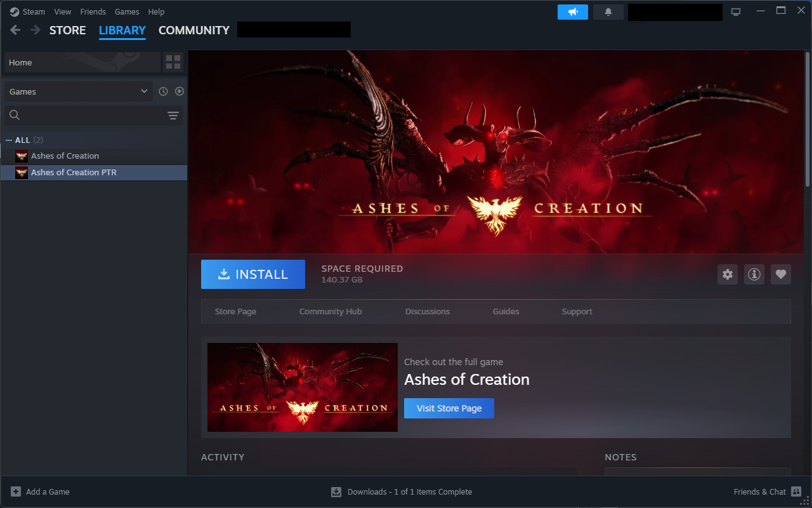Click the Friends & Chat icon
The width and height of the screenshot is (812, 508).
click(797, 491)
